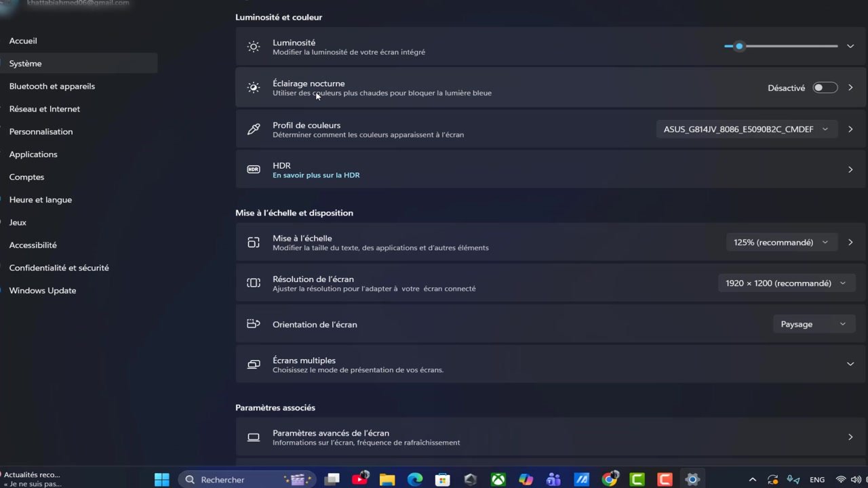Image resolution: width=868 pixels, height=488 pixels.
Task: Toggle the Éclairage nocturne switch
Action: point(825,87)
